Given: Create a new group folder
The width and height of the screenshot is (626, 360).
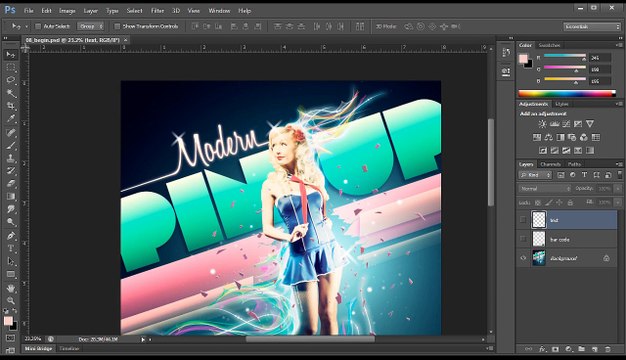Looking at the screenshot, I should [x=582, y=349].
